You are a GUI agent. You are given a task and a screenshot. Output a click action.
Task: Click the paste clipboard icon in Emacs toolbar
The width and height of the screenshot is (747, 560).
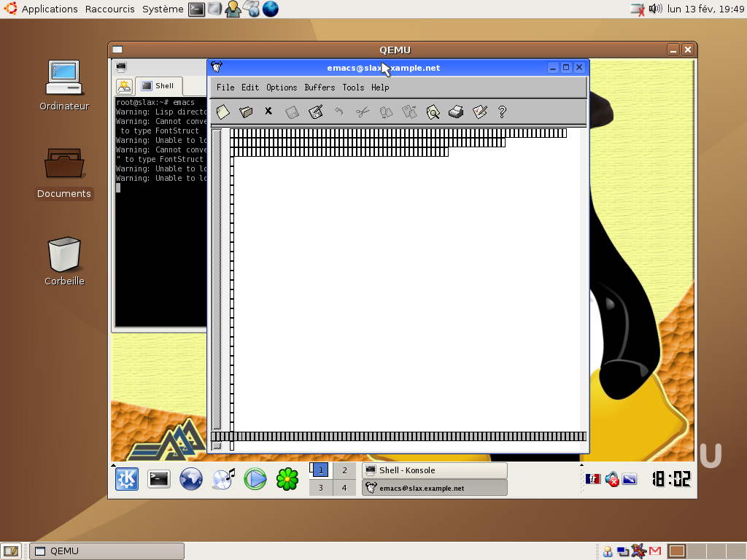point(409,112)
